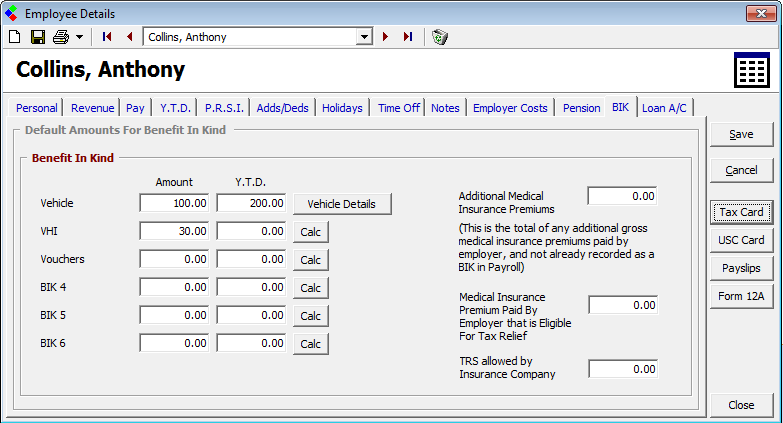The height and width of the screenshot is (423, 783).
Task: Click the new employee record icon
Action: 14,37
